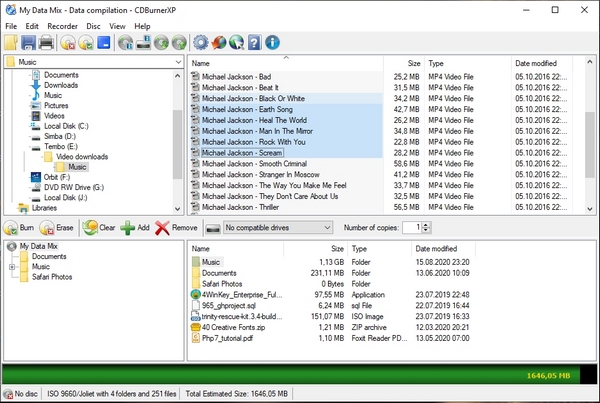Click the green disc capacity bar
This screenshot has width=600, height=403.
click(x=291, y=375)
